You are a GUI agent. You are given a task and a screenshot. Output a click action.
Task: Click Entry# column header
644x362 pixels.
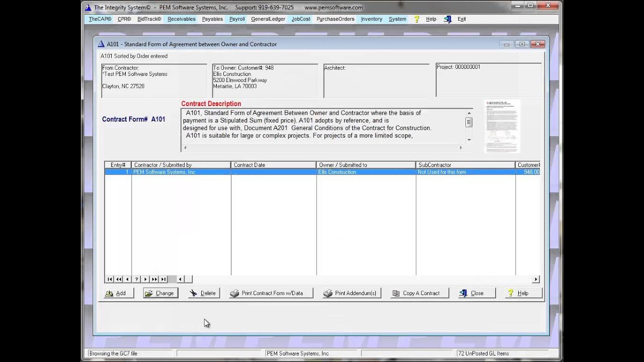[x=118, y=165]
